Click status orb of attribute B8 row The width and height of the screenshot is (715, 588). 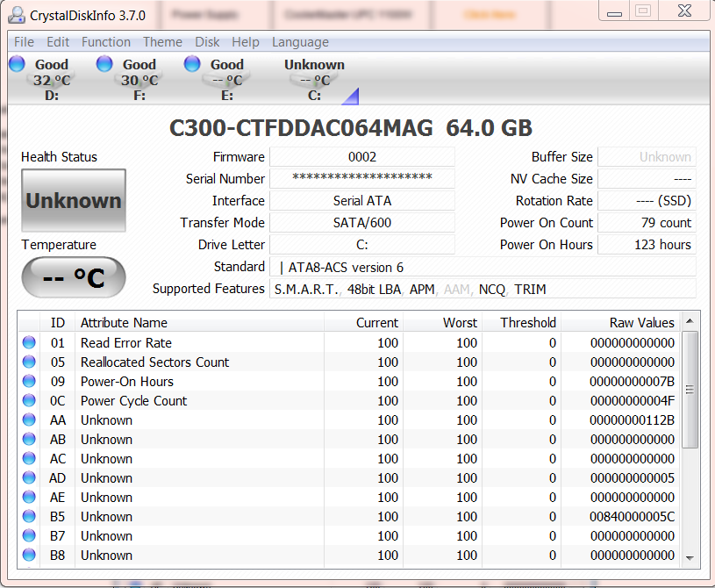(29, 555)
